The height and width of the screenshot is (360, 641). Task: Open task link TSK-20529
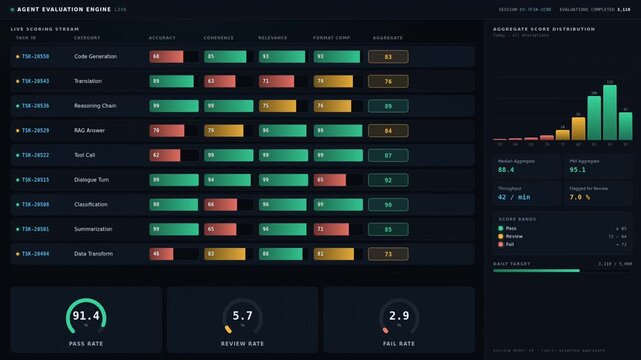(36, 131)
